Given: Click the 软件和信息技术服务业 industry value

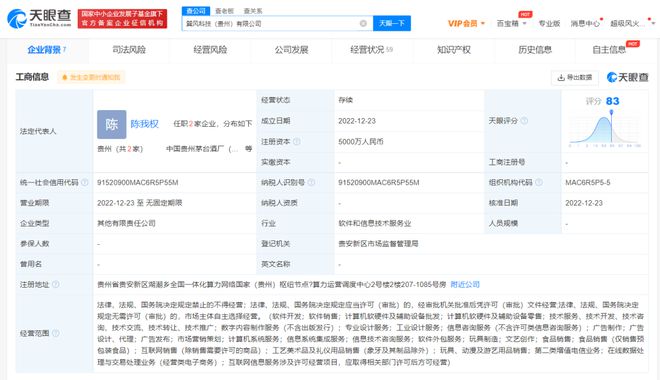Looking at the screenshot, I should [375, 223].
